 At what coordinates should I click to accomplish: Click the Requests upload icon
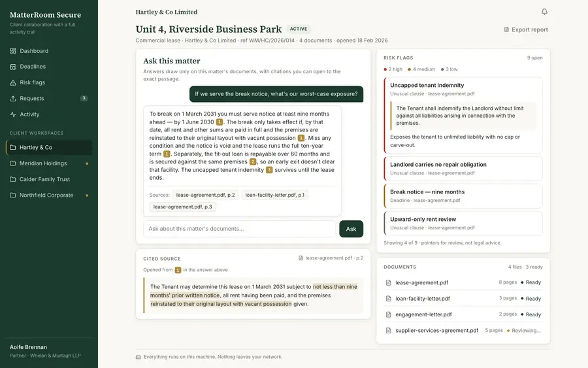[13, 98]
